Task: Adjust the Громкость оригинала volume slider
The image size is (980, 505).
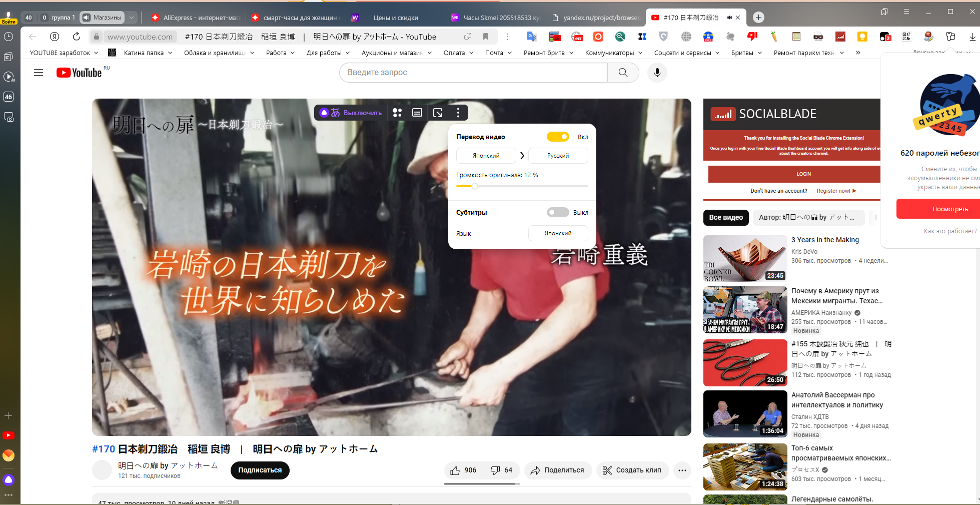Action: [x=475, y=186]
